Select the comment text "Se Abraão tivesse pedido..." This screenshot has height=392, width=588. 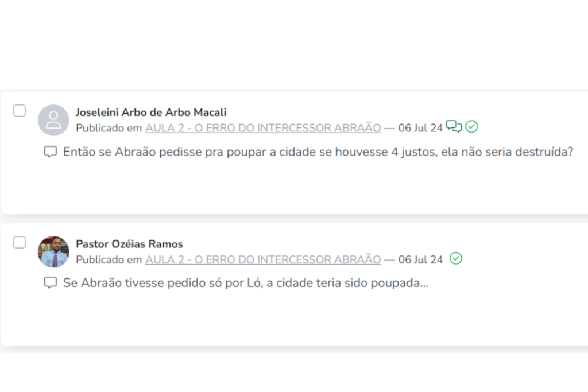coord(246,283)
